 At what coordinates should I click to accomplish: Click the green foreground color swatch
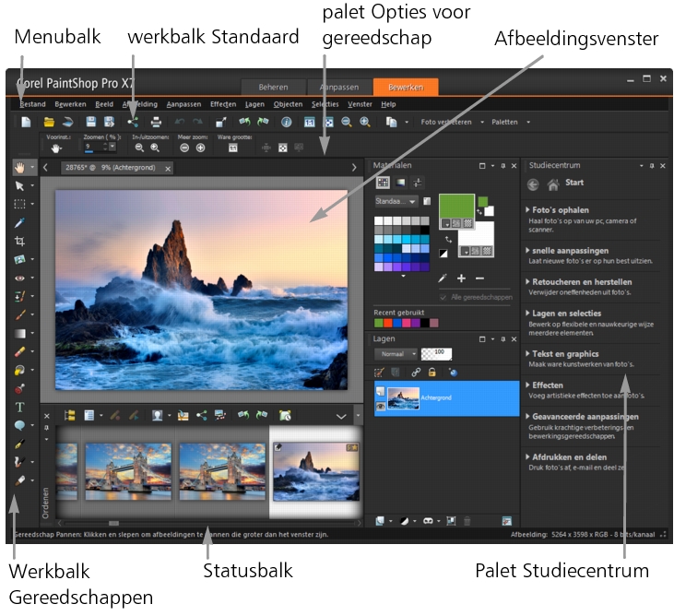click(456, 207)
